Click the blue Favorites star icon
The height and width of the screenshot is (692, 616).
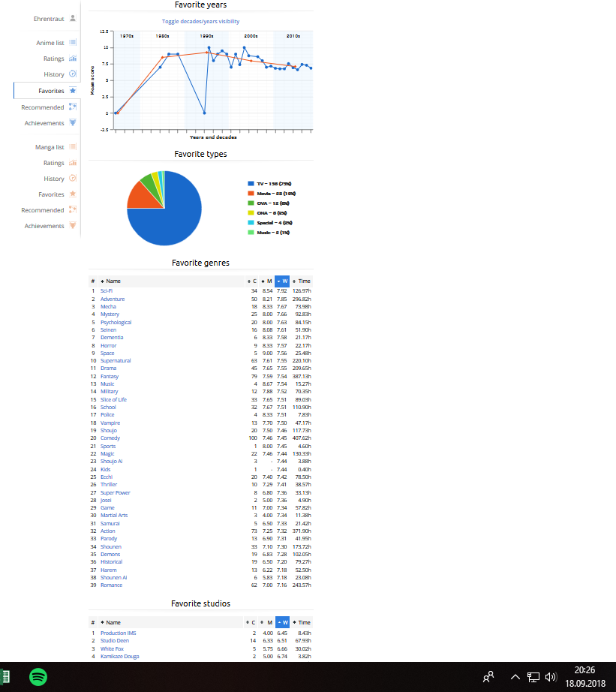pyautogui.click(x=73, y=91)
